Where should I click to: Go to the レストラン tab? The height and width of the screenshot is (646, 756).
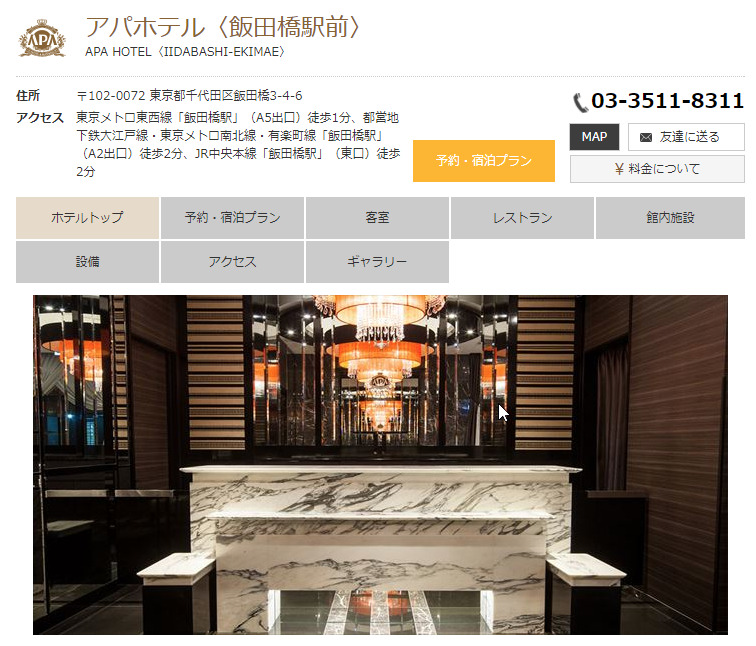click(522, 217)
